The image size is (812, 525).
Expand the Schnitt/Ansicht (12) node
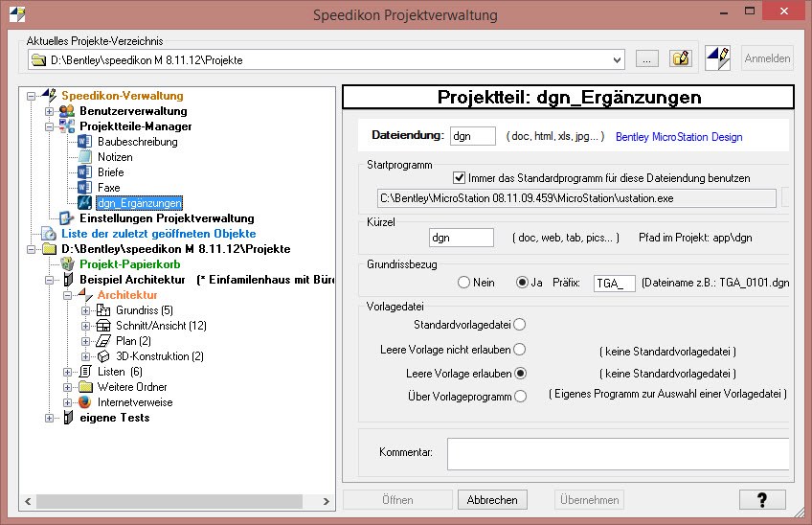85,326
